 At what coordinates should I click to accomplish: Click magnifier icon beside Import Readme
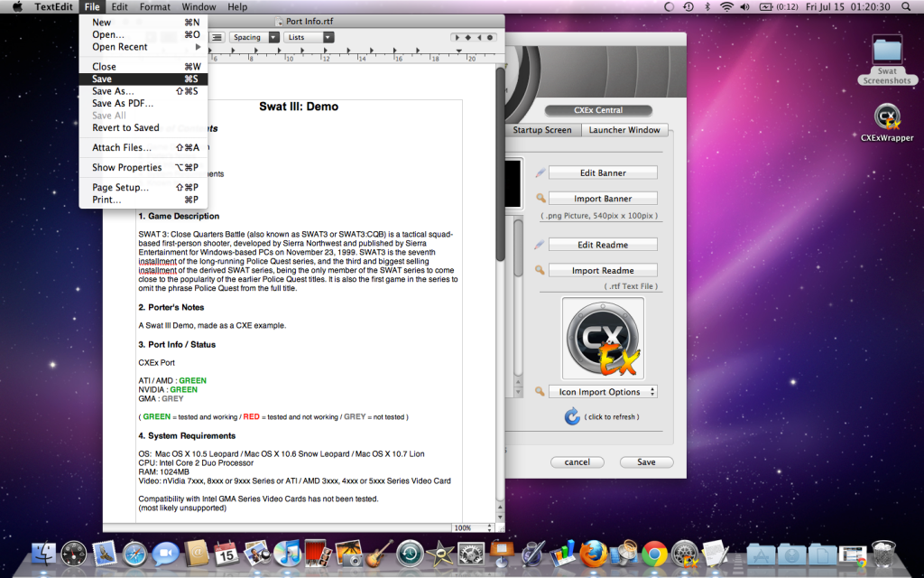(x=540, y=270)
